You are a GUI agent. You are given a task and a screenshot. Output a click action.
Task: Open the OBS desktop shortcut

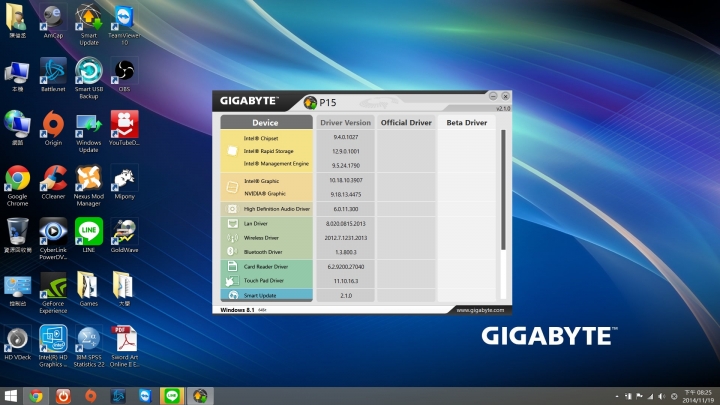click(x=124, y=75)
